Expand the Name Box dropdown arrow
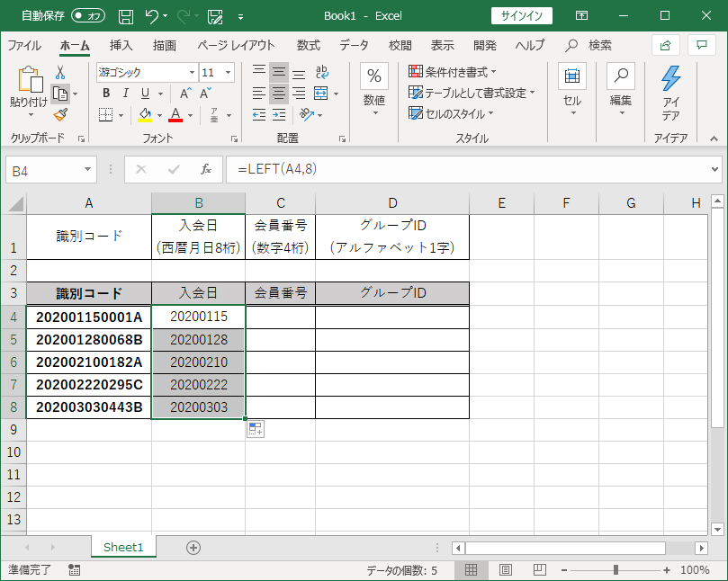The height and width of the screenshot is (581, 728). 87,169
